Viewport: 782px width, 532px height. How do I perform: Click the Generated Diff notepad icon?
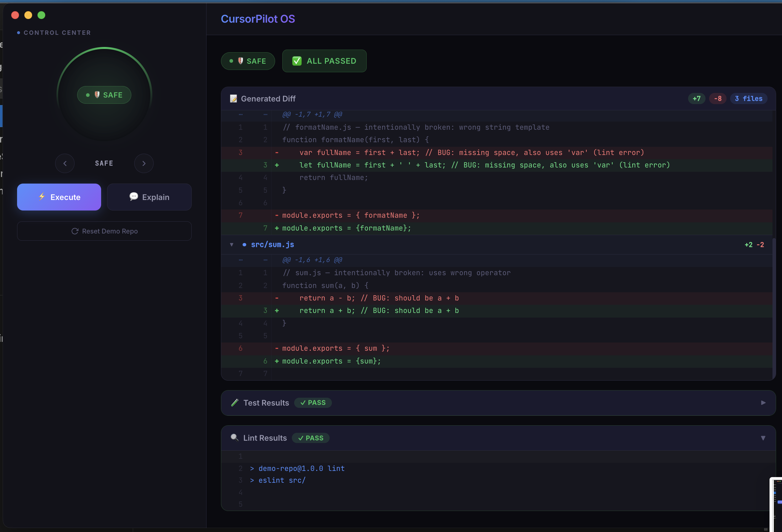click(x=233, y=99)
